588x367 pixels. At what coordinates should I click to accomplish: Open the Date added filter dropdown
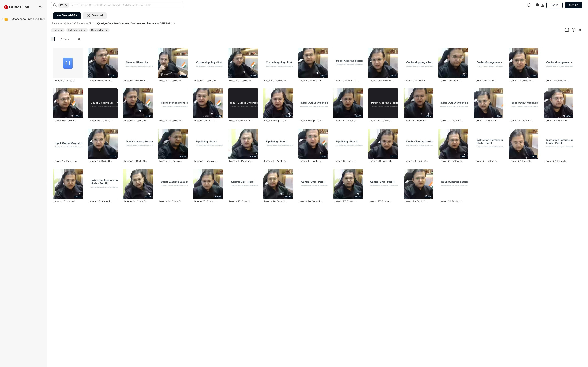[x=99, y=30]
